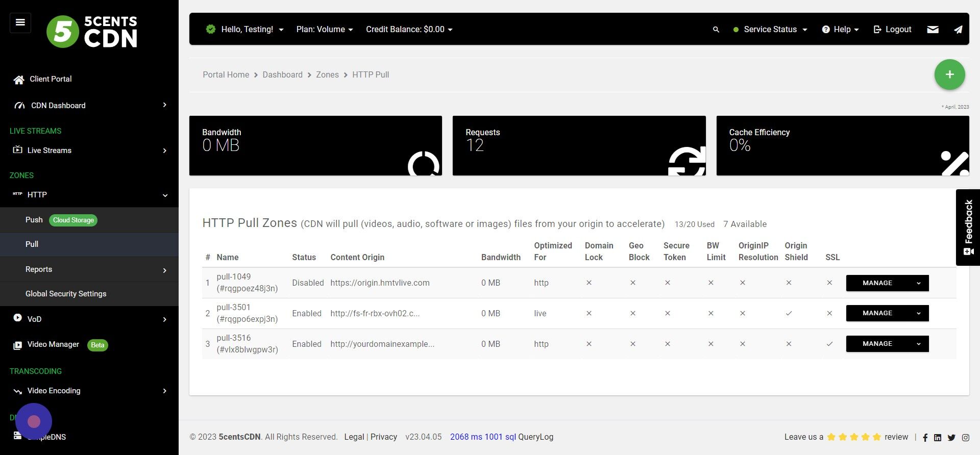
Task: Open MANAGE dropdown arrow for pull-1049
Action: (918, 283)
